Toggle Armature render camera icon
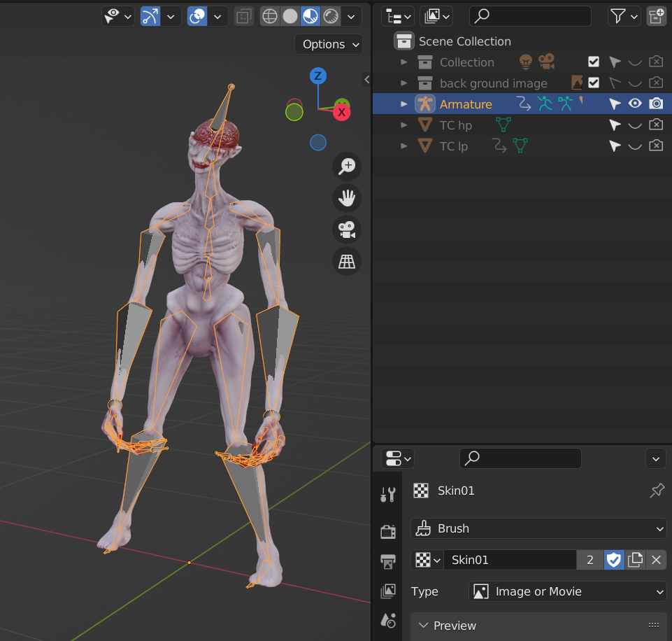The width and height of the screenshot is (672, 641). coord(656,104)
